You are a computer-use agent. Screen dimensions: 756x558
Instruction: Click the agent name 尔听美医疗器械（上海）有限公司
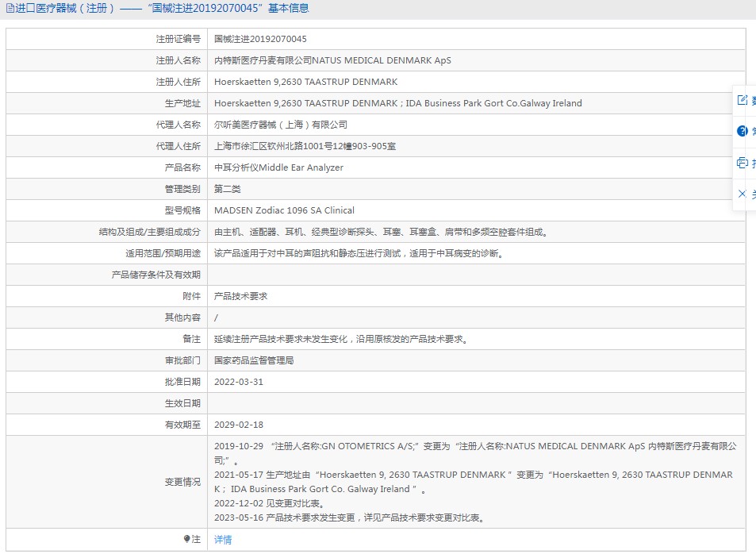click(281, 125)
